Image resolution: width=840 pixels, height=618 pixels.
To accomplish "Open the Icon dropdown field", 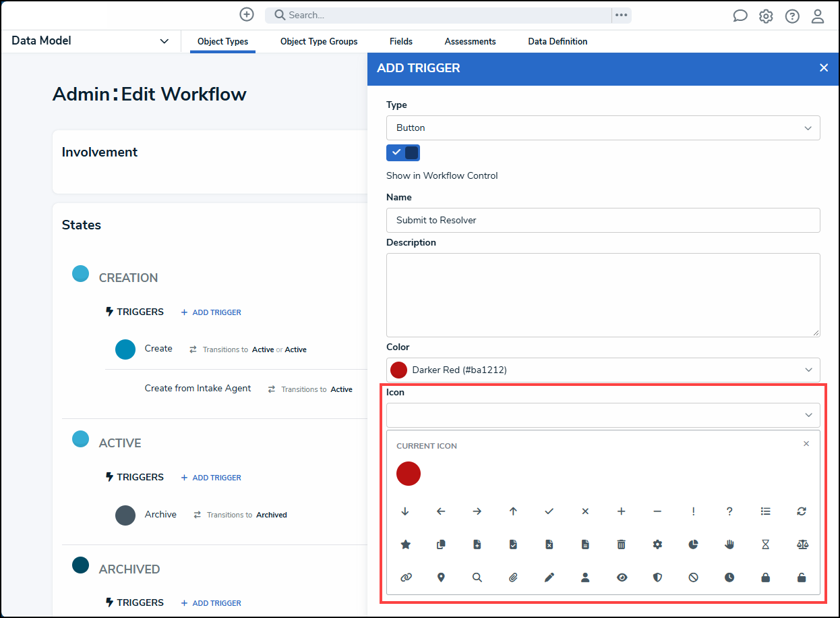I will tap(603, 415).
